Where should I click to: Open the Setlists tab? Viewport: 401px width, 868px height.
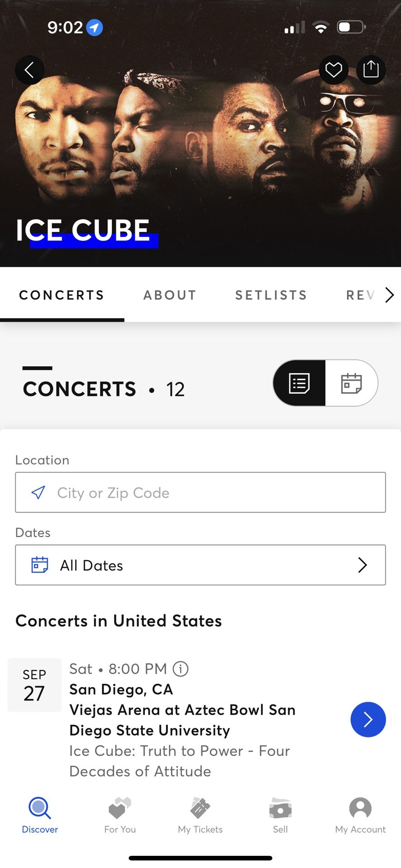pyautogui.click(x=271, y=295)
